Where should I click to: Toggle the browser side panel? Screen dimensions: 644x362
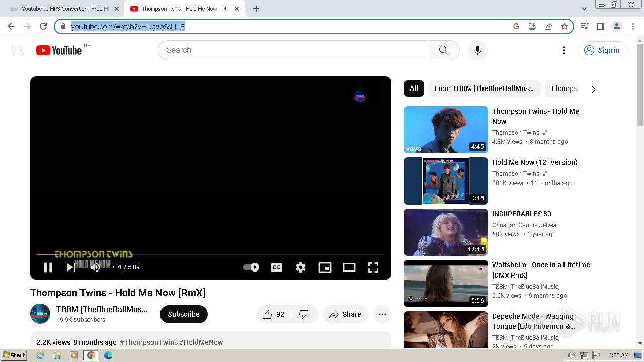tap(601, 26)
